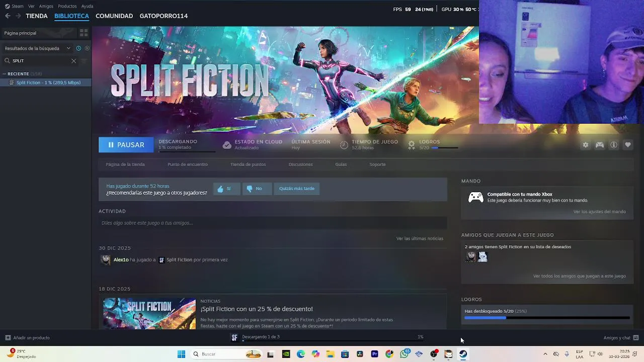
Task: Add game to favorites heart icon
Action: [628, 145]
